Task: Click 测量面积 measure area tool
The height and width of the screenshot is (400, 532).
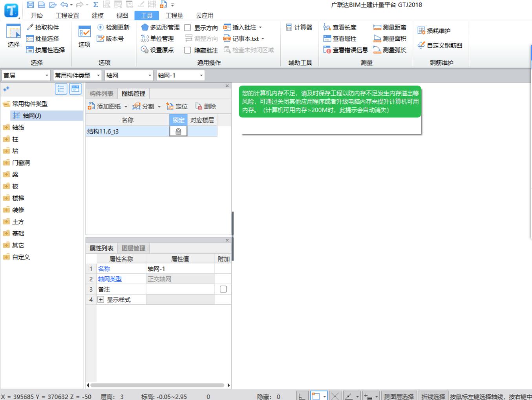Action: 390,38
